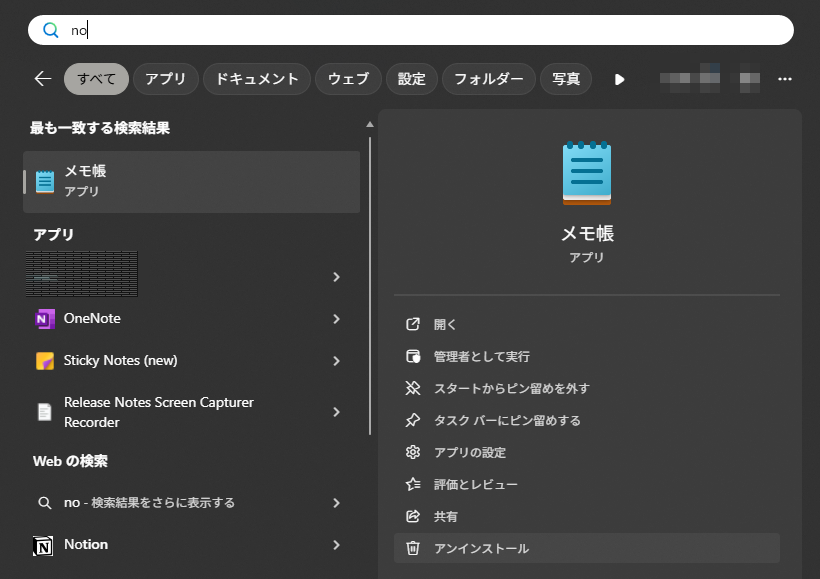820x579 pixels.
Task: Expand the OneNote result chevron
Action: [336, 319]
